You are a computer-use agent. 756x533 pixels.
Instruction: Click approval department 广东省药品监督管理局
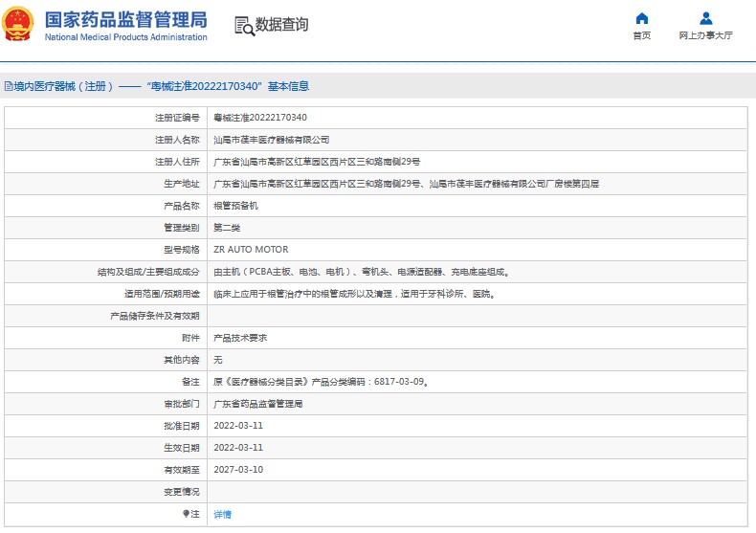click(257, 404)
